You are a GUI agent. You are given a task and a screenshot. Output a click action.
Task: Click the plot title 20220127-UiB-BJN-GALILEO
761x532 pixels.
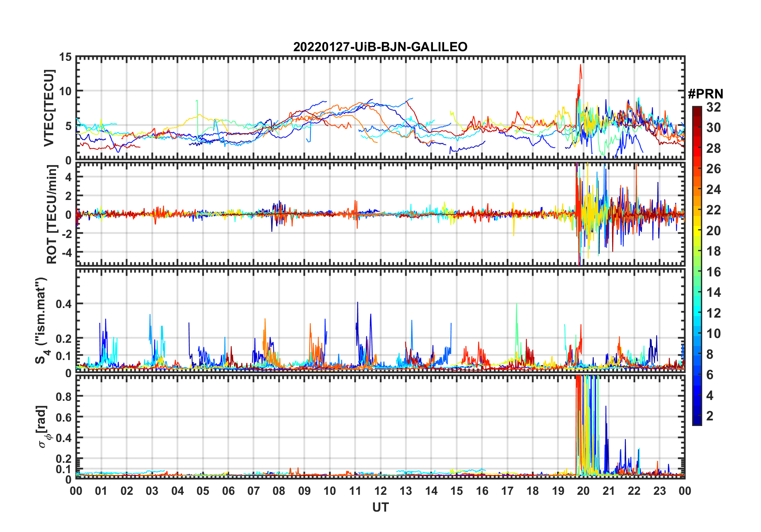[x=380, y=47]
